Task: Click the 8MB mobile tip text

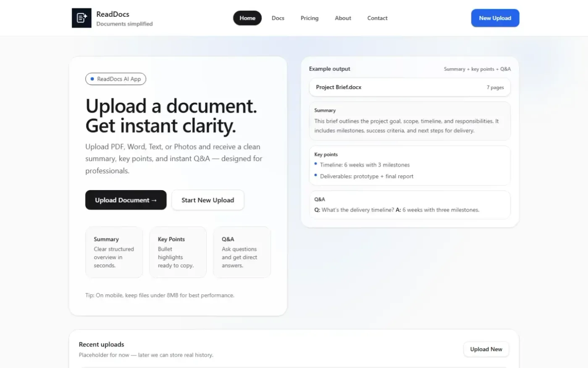Action: tap(160, 295)
